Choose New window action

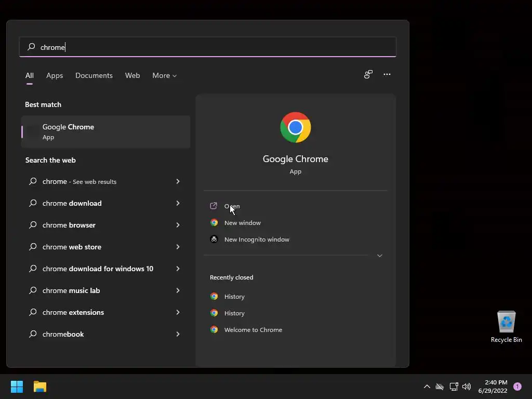click(x=242, y=223)
